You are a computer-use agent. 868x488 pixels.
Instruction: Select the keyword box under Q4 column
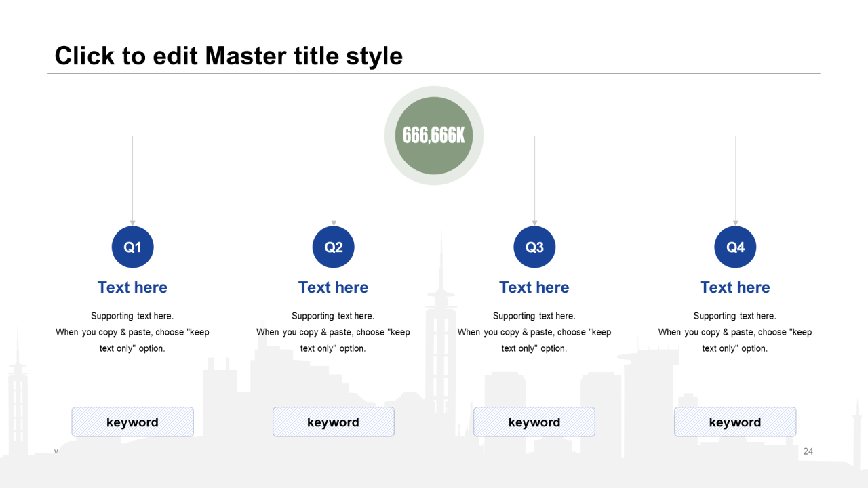point(735,422)
